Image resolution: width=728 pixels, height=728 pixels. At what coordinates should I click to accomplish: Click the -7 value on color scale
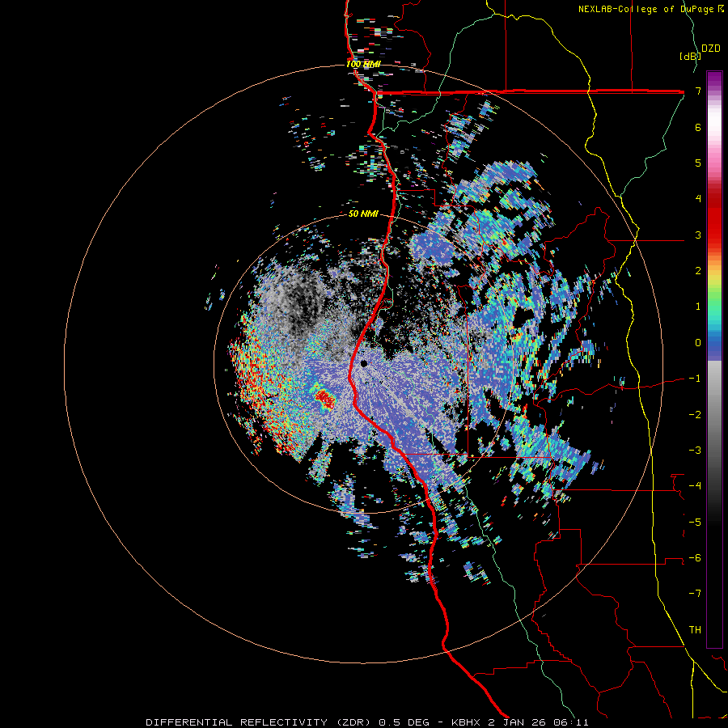695,594
